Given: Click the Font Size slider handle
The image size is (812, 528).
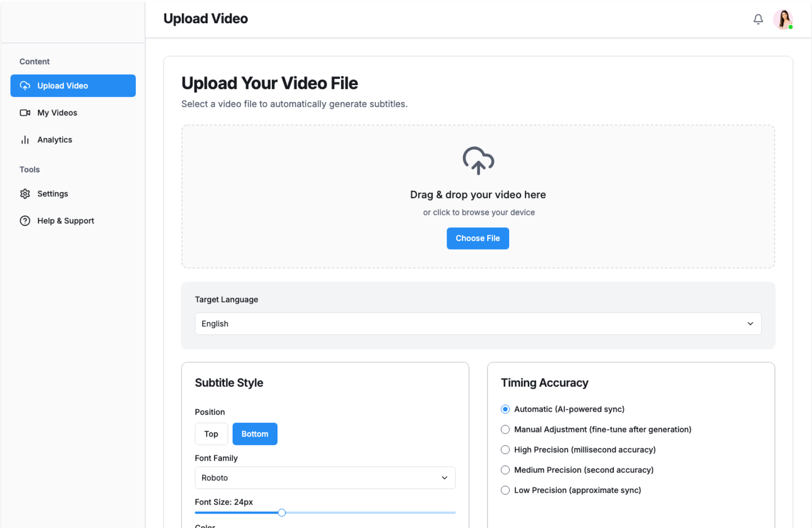Looking at the screenshot, I should 282,513.
